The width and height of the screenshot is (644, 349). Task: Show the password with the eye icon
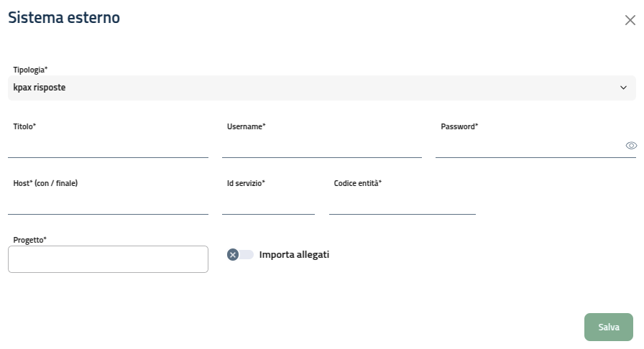(x=631, y=145)
